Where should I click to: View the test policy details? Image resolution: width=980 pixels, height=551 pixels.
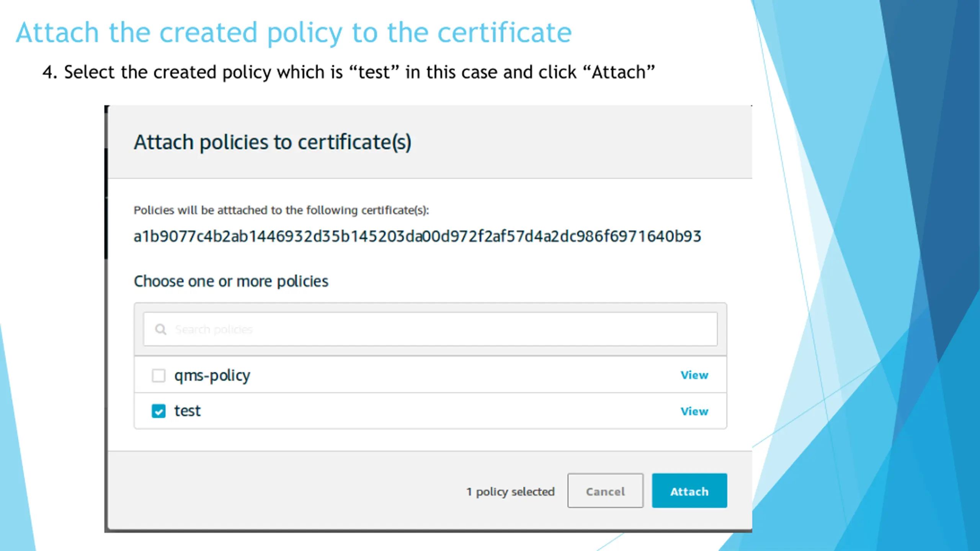[694, 411]
